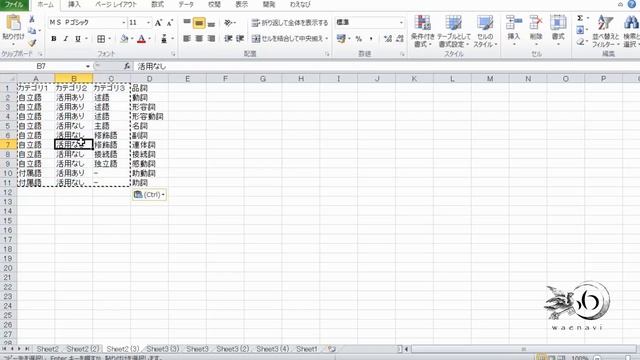Image resolution: width=640 pixels, height=360 pixels.
Task: Toggle Italic formatting
Action: click(x=65, y=39)
